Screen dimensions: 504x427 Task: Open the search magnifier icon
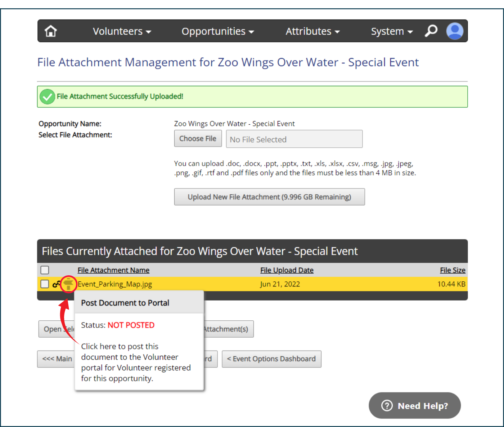(x=431, y=31)
